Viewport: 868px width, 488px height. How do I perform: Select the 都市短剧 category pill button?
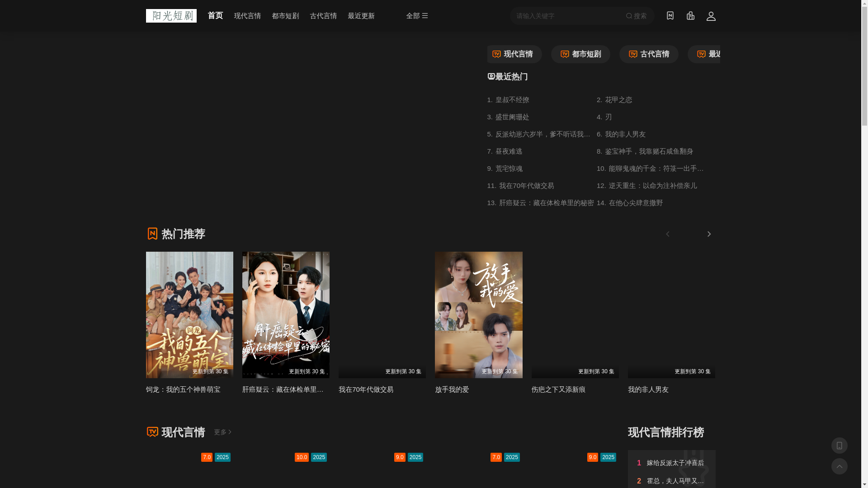(x=580, y=54)
